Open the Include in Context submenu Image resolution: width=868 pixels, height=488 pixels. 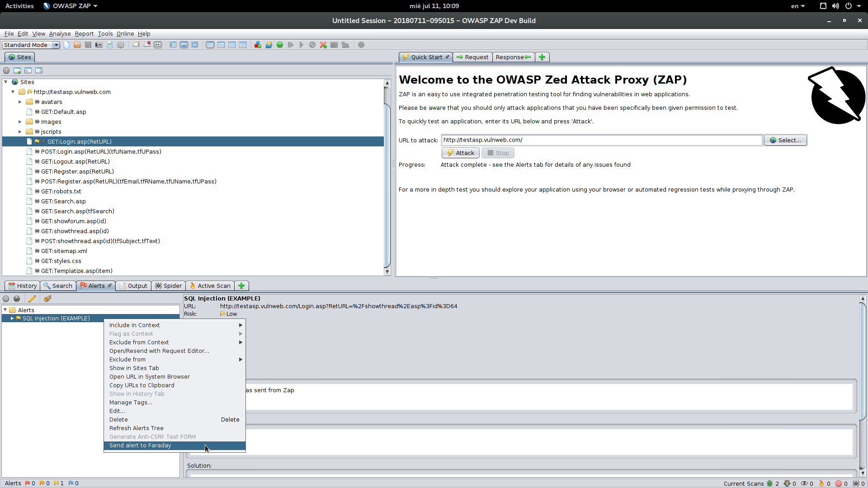(175, 325)
